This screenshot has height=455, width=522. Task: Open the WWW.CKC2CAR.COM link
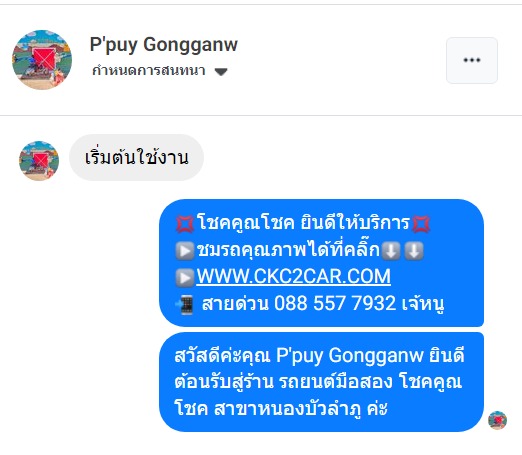click(x=293, y=276)
